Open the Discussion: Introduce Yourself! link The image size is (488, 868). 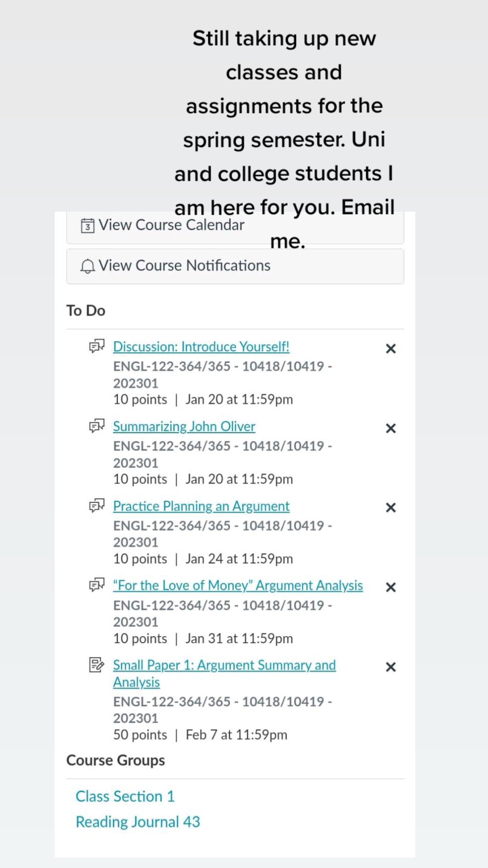click(x=201, y=347)
